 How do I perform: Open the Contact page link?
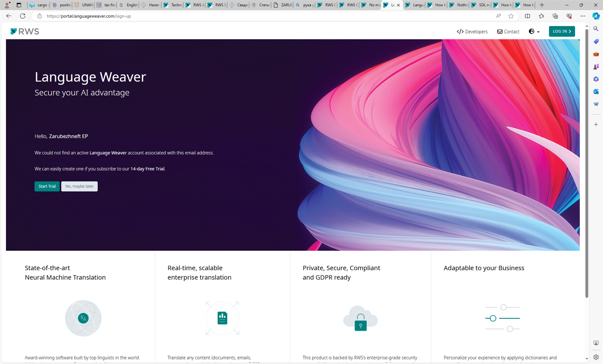(508, 31)
